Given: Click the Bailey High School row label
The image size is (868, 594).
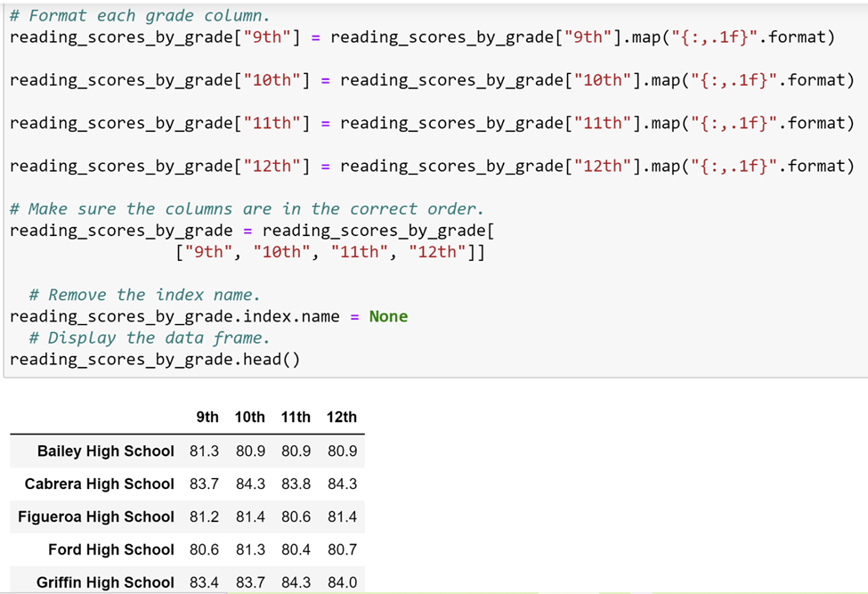Looking at the screenshot, I should pos(104,451).
